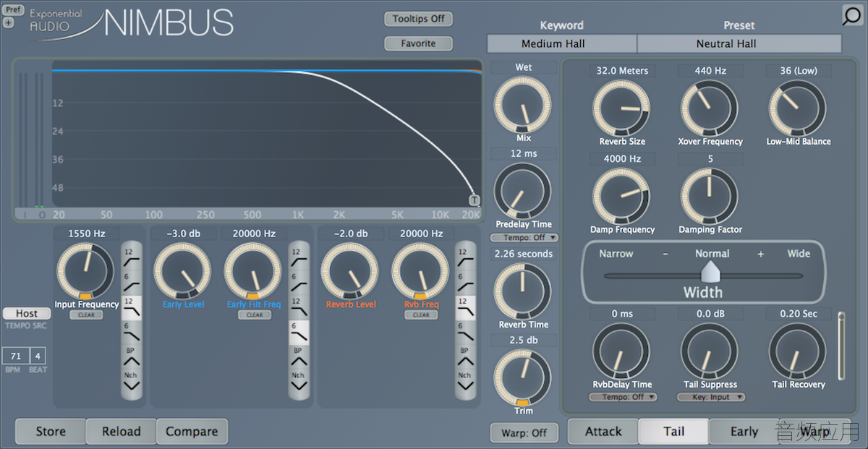Select 12 dB high-pass filter in Rvb Freq strip

(465, 257)
